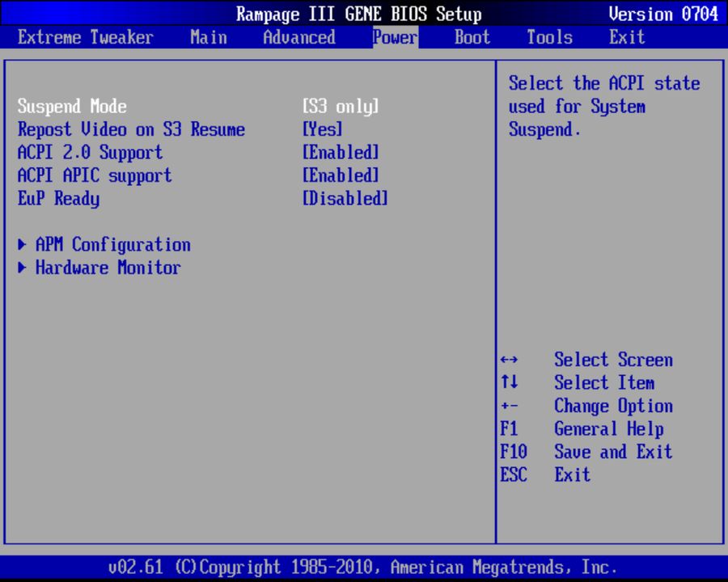Click the left-right arrows Select Screen icon
This screenshot has width=728, height=582.
509,360
